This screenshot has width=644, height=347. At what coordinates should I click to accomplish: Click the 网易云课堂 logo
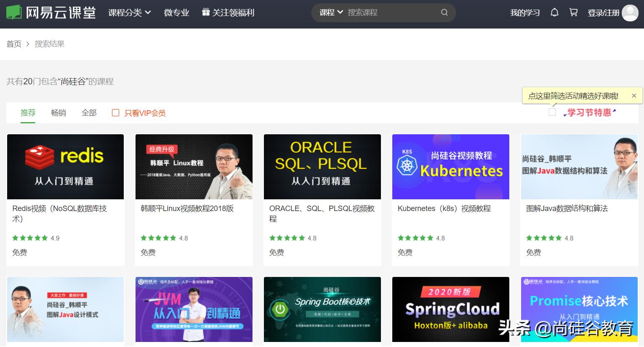(51, 13)
